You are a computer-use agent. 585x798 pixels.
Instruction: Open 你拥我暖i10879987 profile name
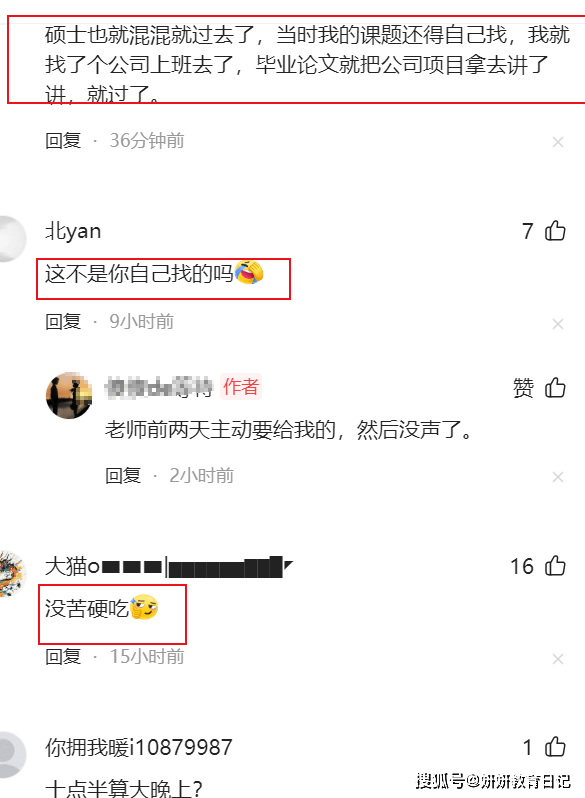pyautogui.click(x=138, y=747)
